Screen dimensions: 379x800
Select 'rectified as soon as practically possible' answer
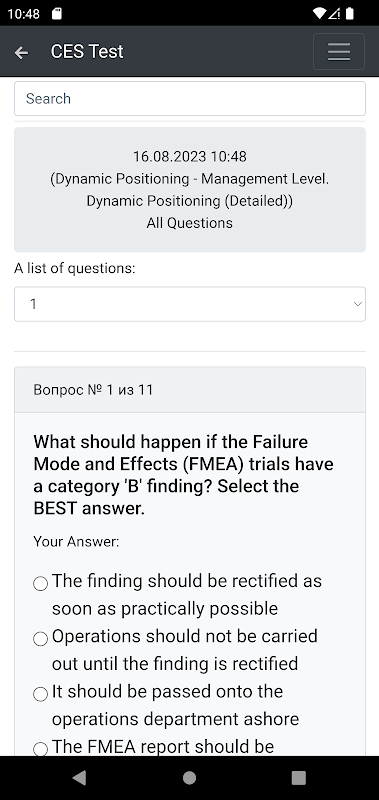coord(40,583)
